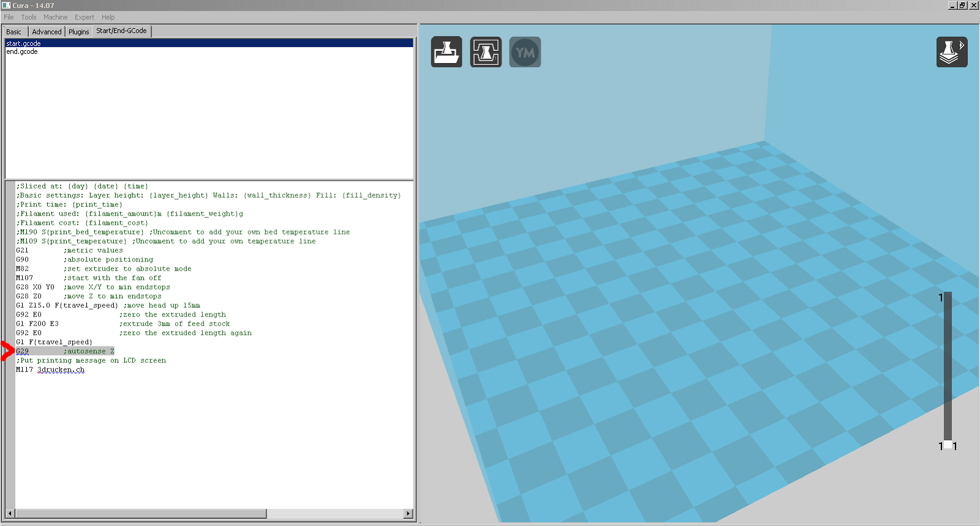Image resolution: width=980 pixels, height=526 pixels.
Task: Click the ';Filament cost:' comment line
Action: [82, 223]
